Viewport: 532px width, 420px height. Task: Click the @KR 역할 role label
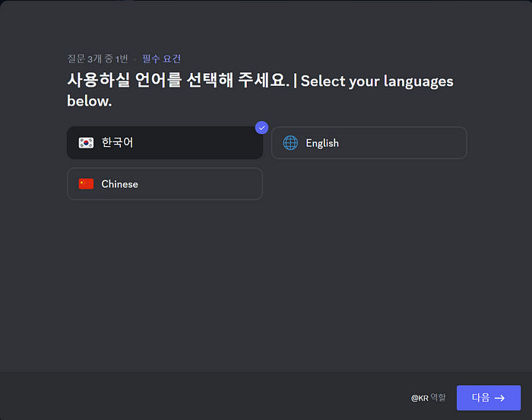[x=428, y=398]
